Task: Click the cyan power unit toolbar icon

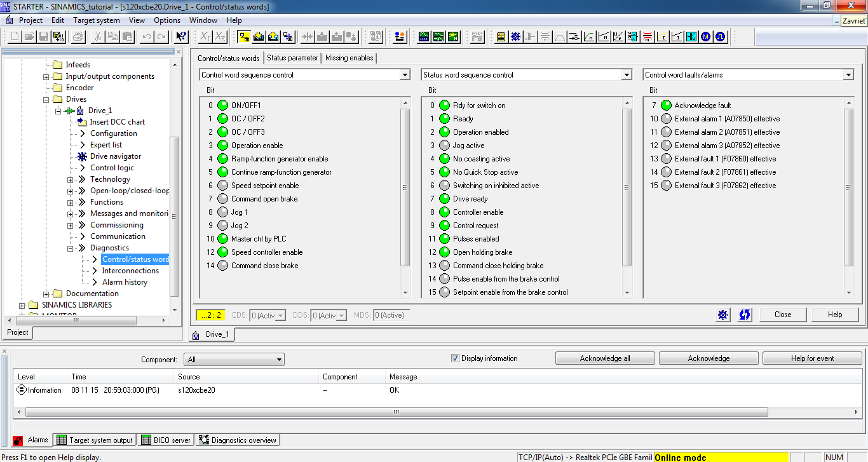Action: [x=691, y=37]
